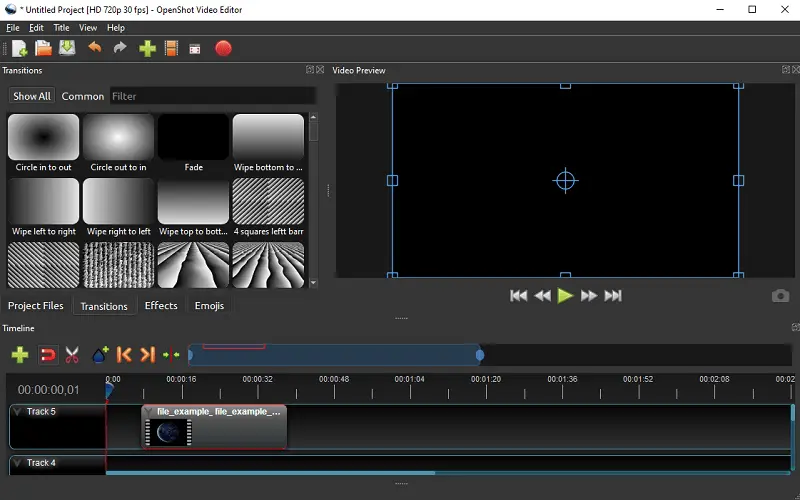Image resolution: width=800 pixels, height=500 pixels.
Task: Filter transitions by Common
Action: [83, 96]
